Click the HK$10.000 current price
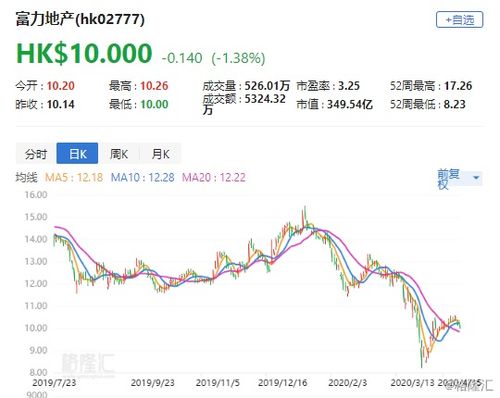 coord(84,53)
